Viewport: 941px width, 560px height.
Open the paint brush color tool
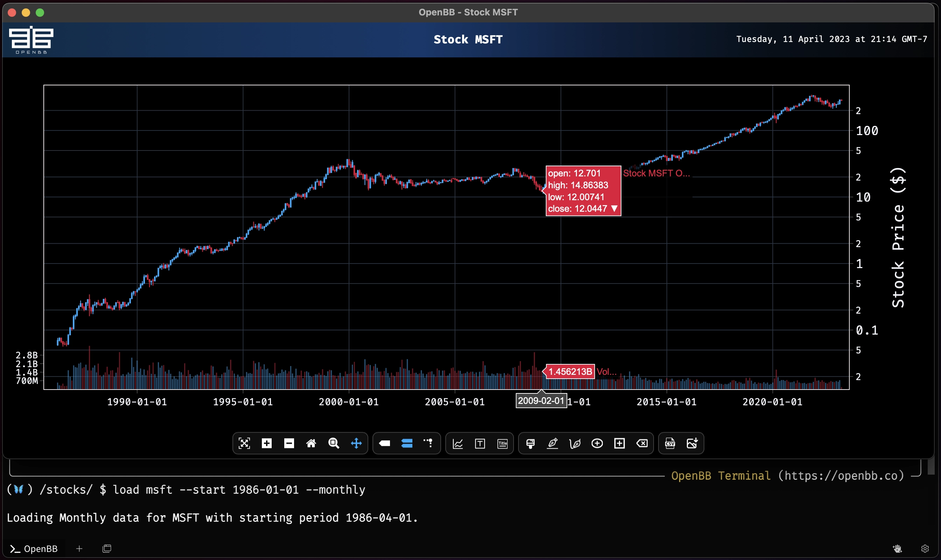click(530, 443)
